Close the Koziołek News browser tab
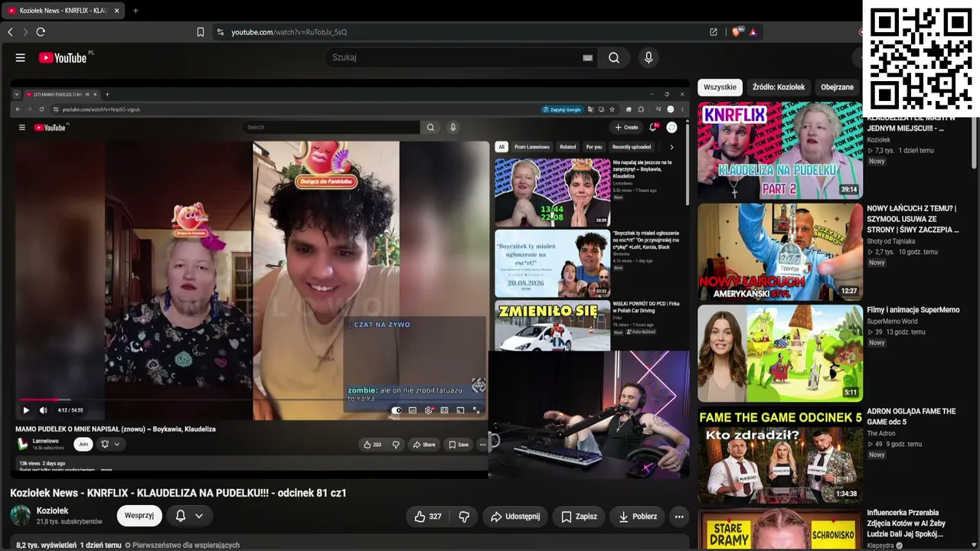Viewport: 980px width, 551px height. (116, 11)
